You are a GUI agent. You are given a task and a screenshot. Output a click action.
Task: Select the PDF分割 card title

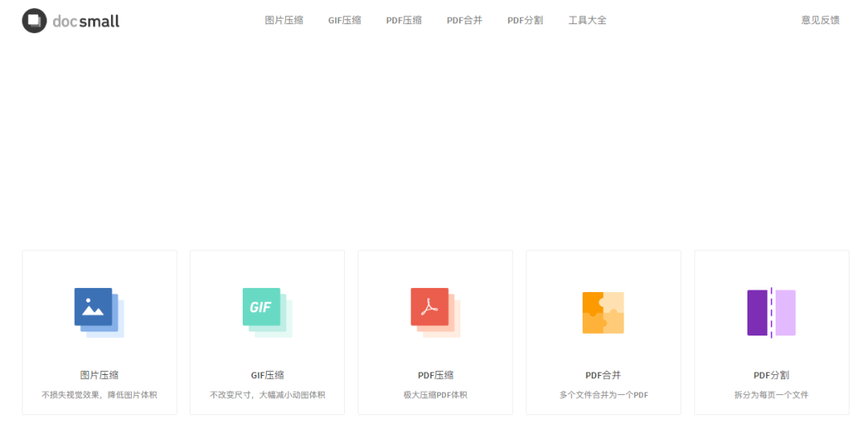point(772,375)
